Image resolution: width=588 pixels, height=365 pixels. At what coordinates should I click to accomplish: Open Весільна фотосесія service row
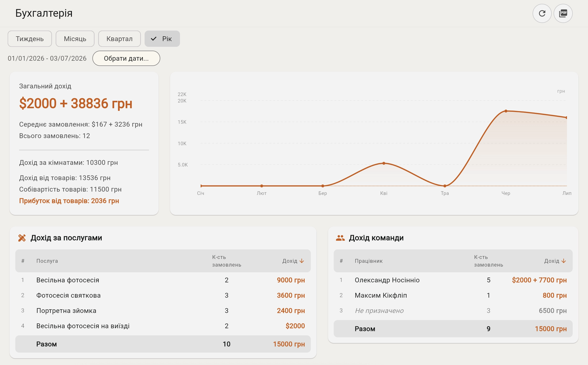pos(163,280)
